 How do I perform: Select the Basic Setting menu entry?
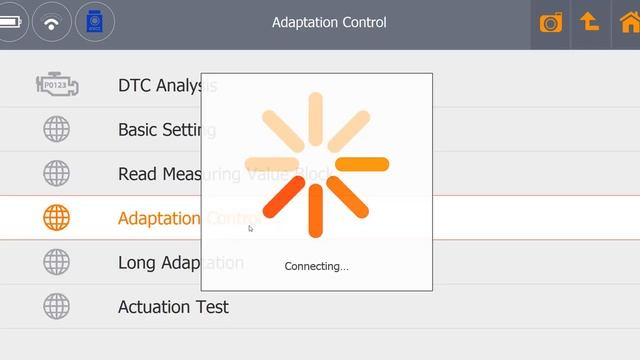tap(320, 129)
